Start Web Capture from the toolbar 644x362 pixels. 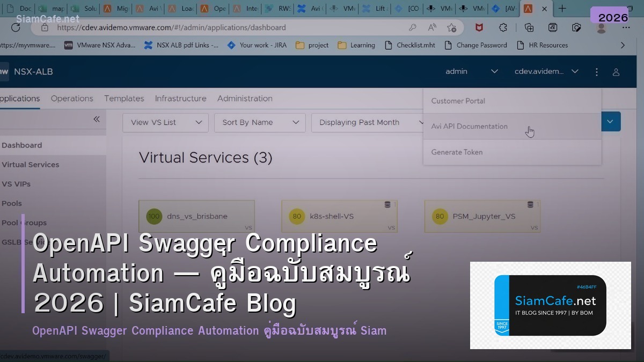(x=576, y=27)
